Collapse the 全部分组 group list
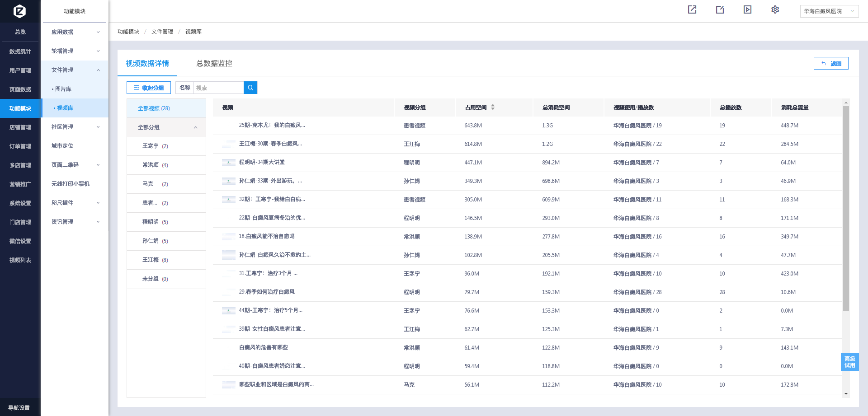 [x=195, y=127]
